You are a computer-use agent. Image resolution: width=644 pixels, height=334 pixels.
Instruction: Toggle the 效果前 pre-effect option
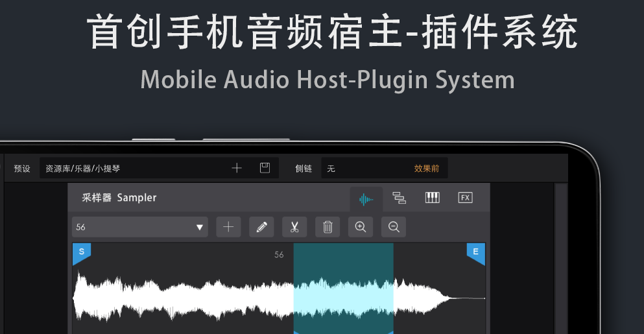click(427, 169)
